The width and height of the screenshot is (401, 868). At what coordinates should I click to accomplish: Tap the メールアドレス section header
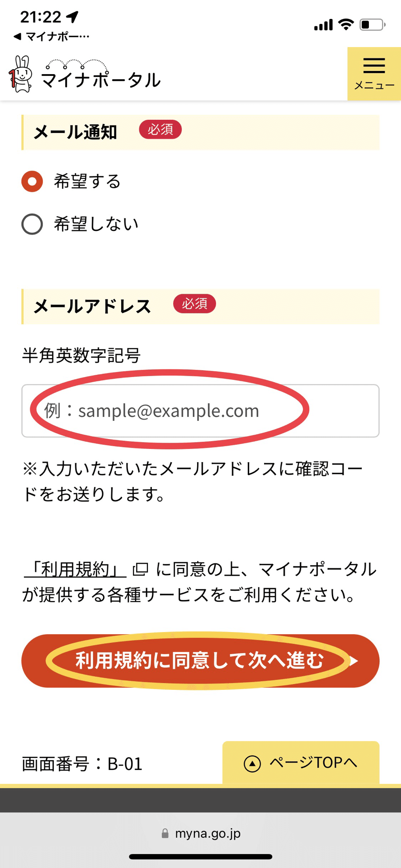click(200, 307)
